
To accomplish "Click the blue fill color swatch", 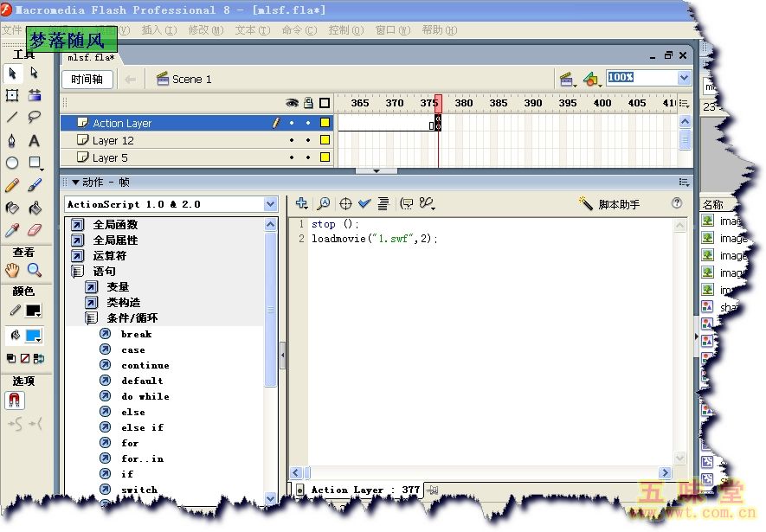I will point(34,336).
